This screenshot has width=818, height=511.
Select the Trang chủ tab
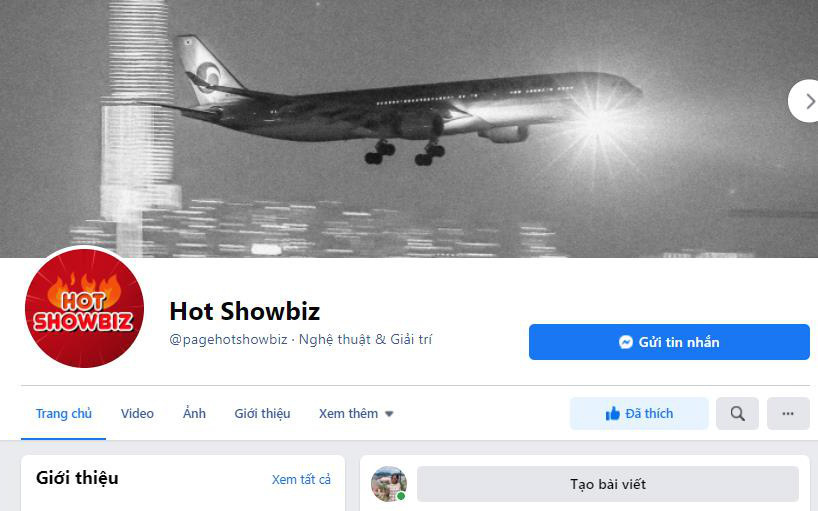tap(64, 413)
